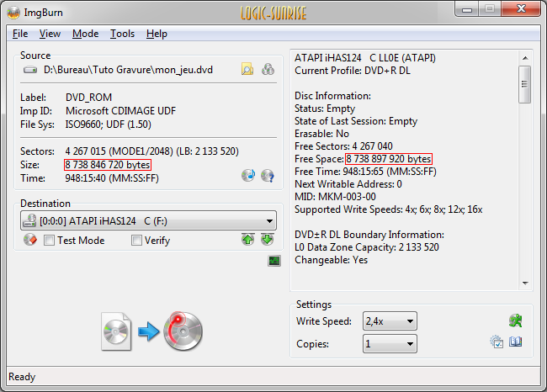Click the browse for disc image queue icon

[268, 70]
